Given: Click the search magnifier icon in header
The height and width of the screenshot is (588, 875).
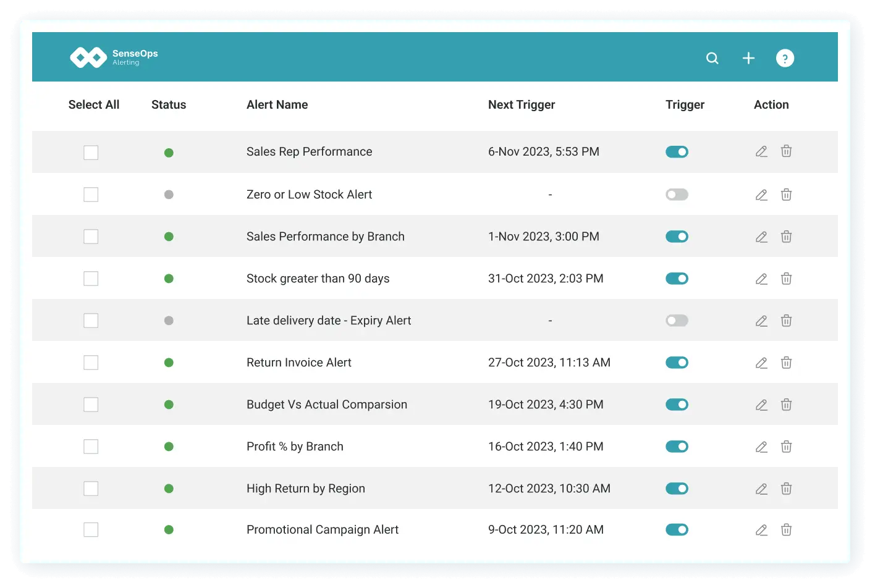Looking at the screenshot, I should click(x=712, y=58).
